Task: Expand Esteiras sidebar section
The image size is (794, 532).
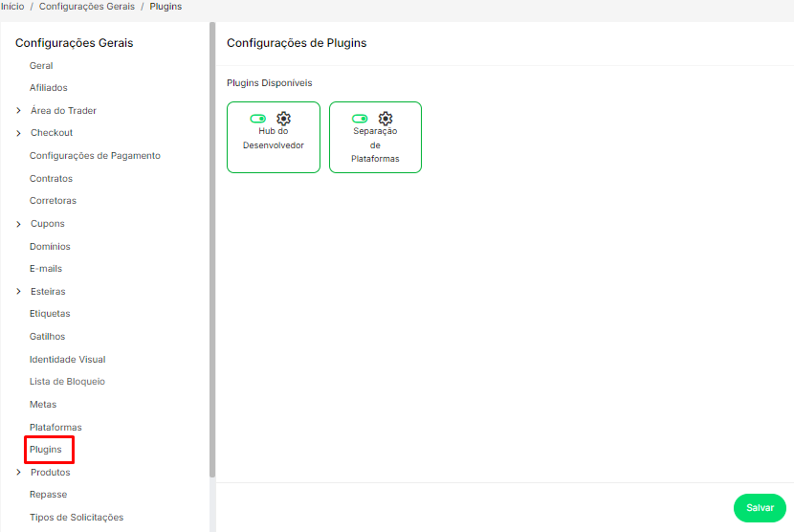Action: coord(19,292)
